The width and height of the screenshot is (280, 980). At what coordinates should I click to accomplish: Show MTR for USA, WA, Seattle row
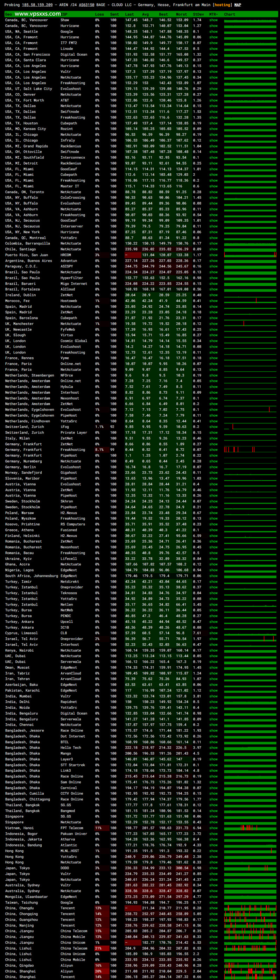click(x=213, y=31)
